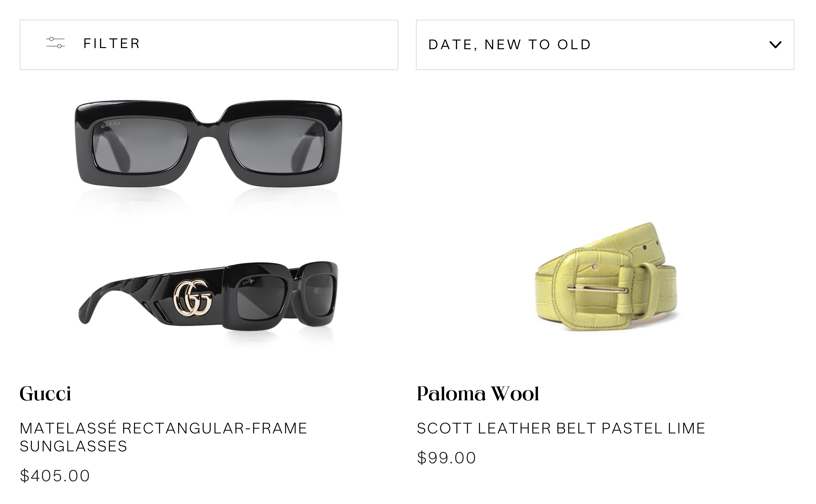Click the $99.00 belt price
The width and height of the screenshot is (816, 504).
pos(446,458)
